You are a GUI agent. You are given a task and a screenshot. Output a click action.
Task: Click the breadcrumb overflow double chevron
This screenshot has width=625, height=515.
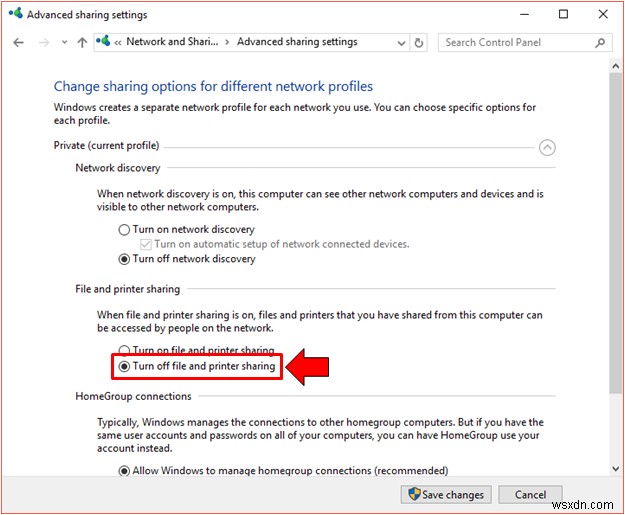[x=118, y=43]
